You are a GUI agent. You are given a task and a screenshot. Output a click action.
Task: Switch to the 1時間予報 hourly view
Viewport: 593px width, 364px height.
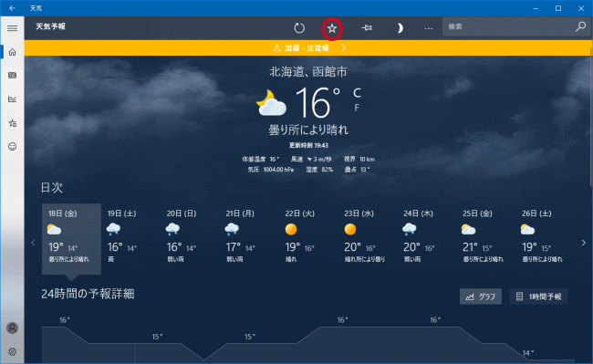[x=538, y=296]
